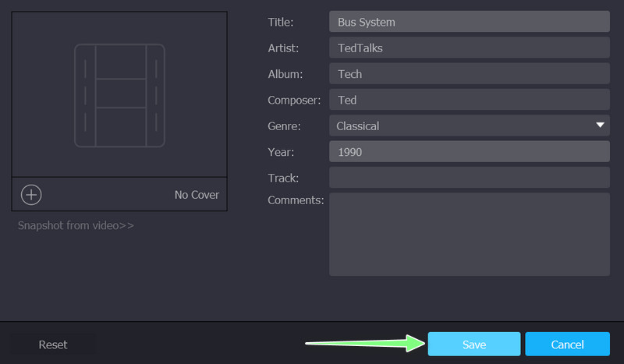Open Snapshot from video link
The height and width of the screenshot is (364, 624).
(76, 225)
